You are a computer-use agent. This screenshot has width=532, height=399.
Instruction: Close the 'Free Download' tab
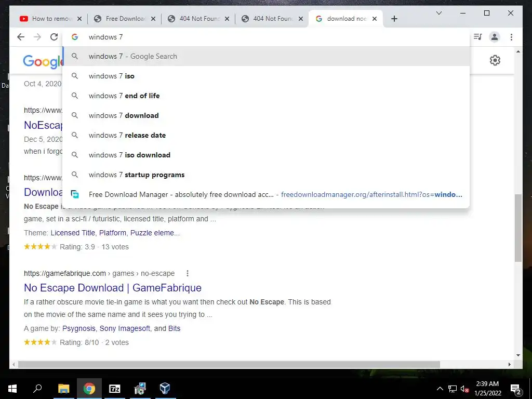click(x=153, y=19)
